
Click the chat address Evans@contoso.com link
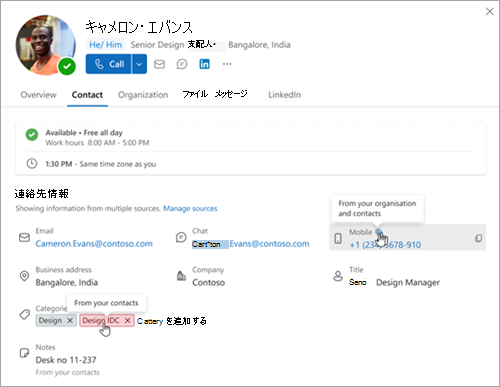[269, 244]
